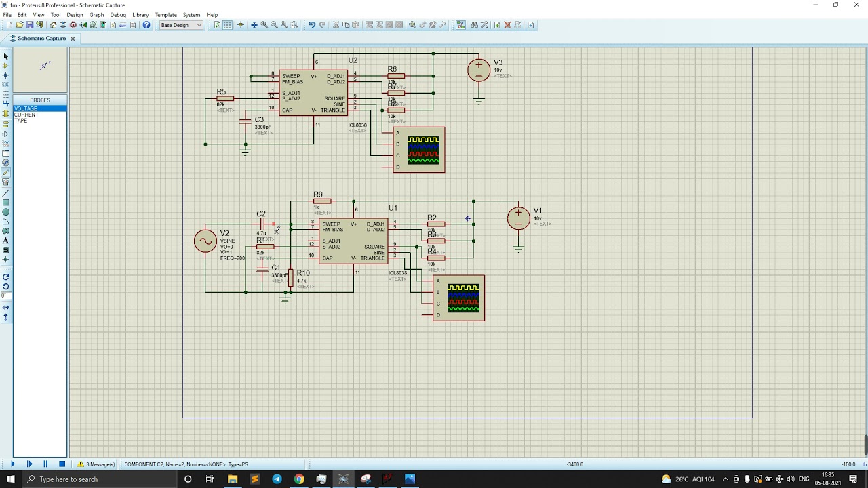Click the Step simulation button
868x488 pixels.
coord(29,464)
